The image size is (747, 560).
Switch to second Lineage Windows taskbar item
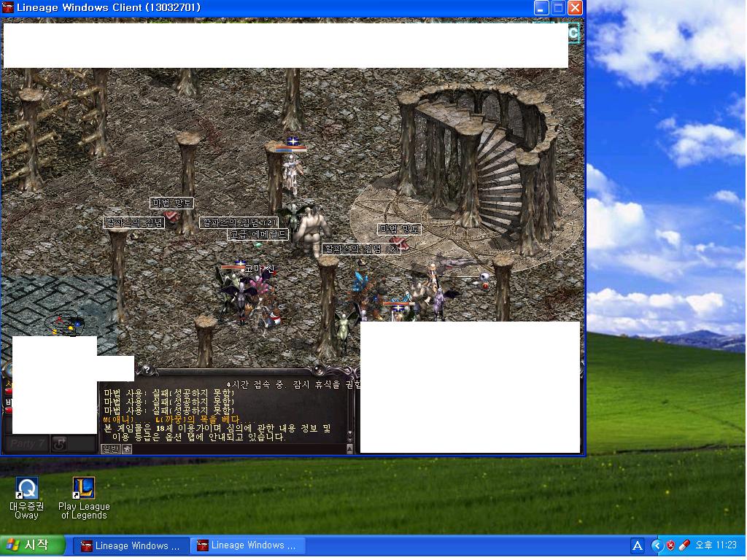click(x=247, y=545)
